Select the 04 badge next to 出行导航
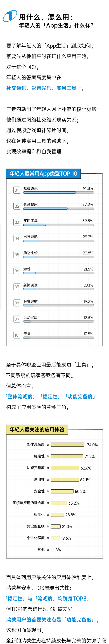 click(x=17, y=239)
